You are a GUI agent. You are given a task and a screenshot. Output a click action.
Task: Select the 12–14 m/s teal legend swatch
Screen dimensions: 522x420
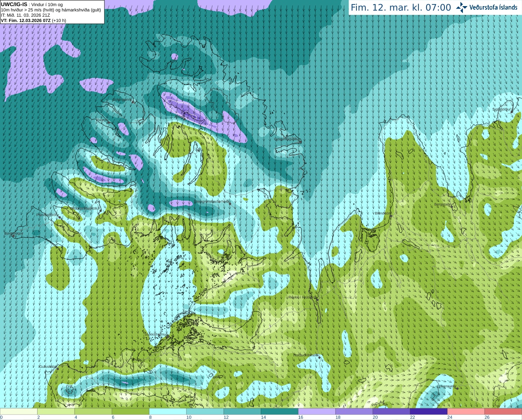(242, 412)
